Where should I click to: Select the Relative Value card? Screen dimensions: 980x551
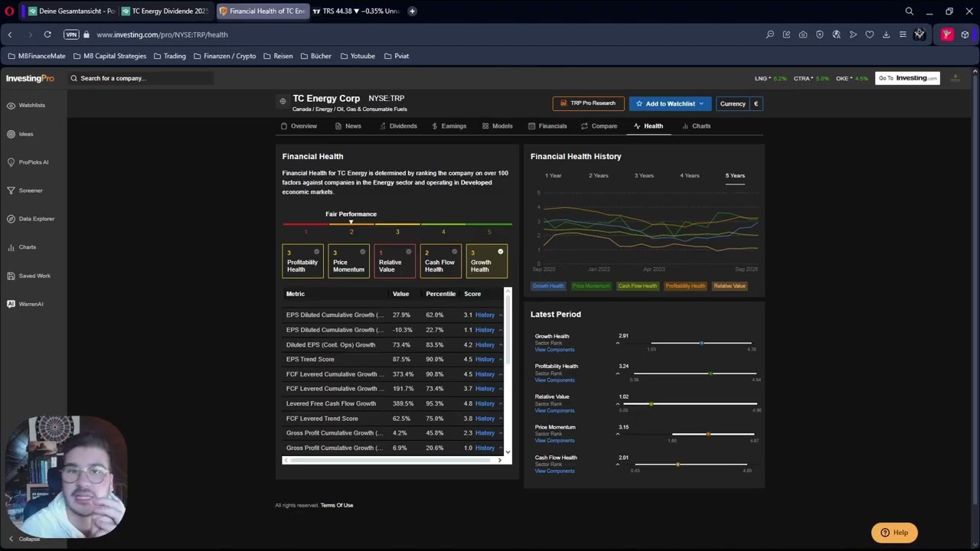(394, 260)
